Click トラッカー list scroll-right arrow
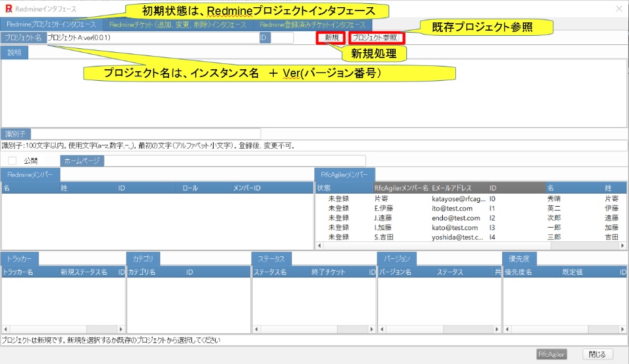629x364 pixels. [121, 329]
